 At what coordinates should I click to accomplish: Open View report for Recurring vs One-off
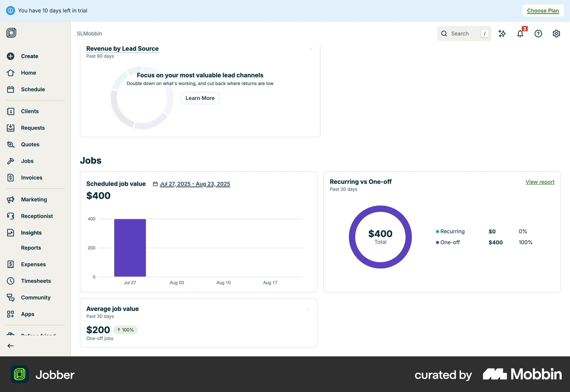click(x=540, y=182)
